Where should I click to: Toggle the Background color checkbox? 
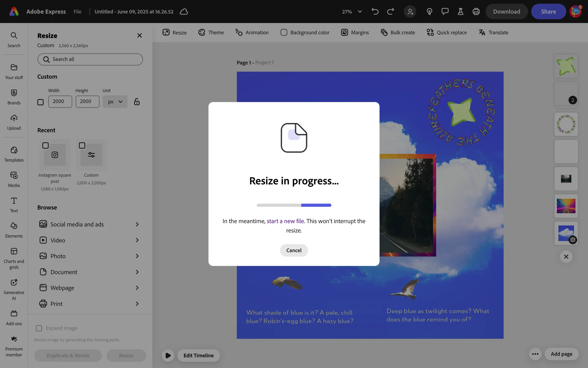click(x=284, y=33)
